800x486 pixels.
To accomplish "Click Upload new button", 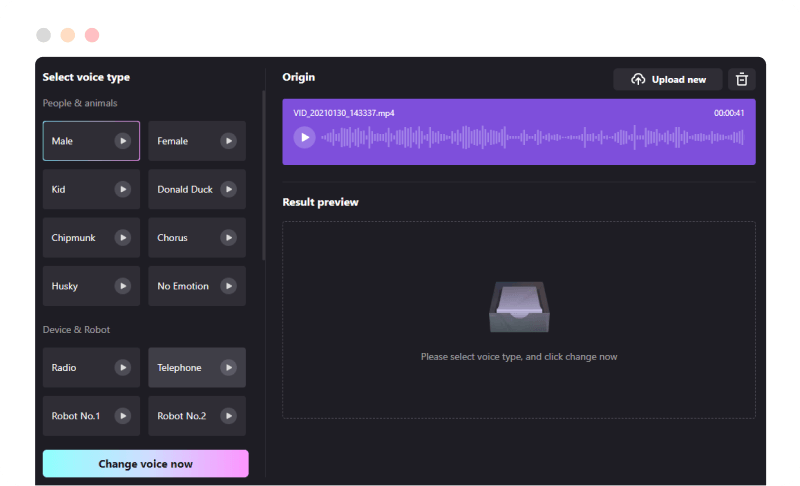I will tap(668, 80).
